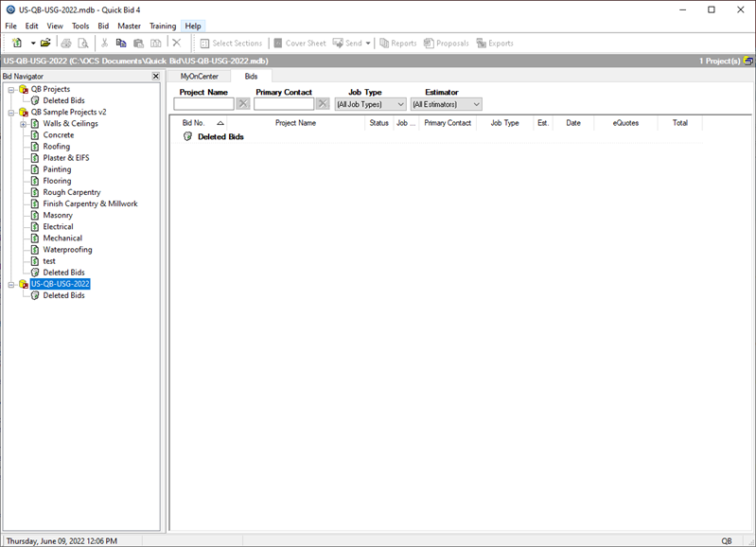Select the Electrical bid
Image resolution: width=756 pixels, height=547 pixels.
59,227
